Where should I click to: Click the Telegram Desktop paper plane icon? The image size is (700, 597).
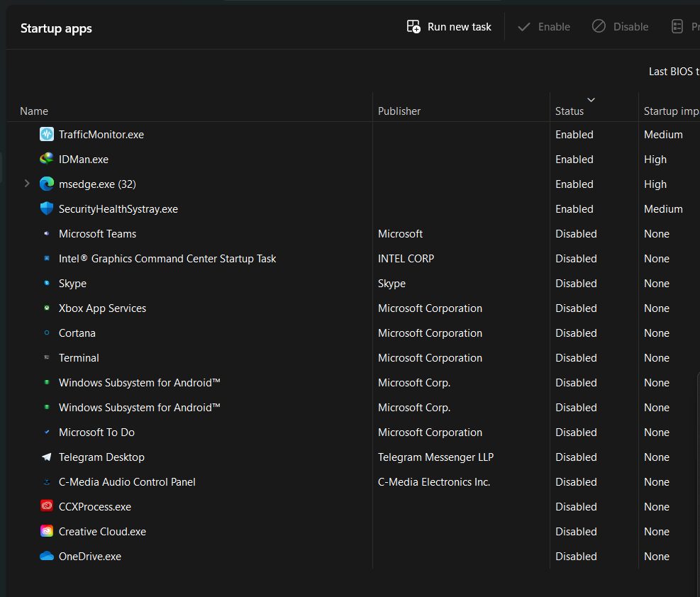[x=46, y=457]
